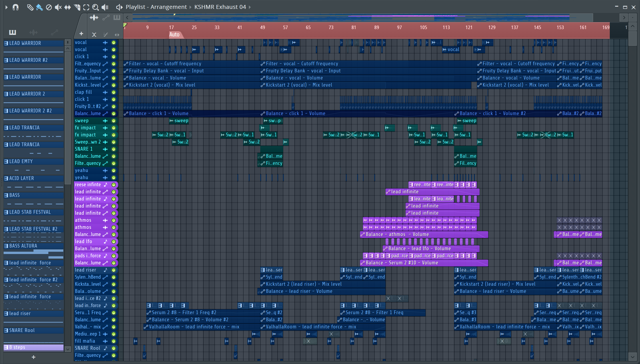Click the playlist vertical scroll-up arrow
The width and height of the screenshot is (640, 364).
[x=632, y=26]
